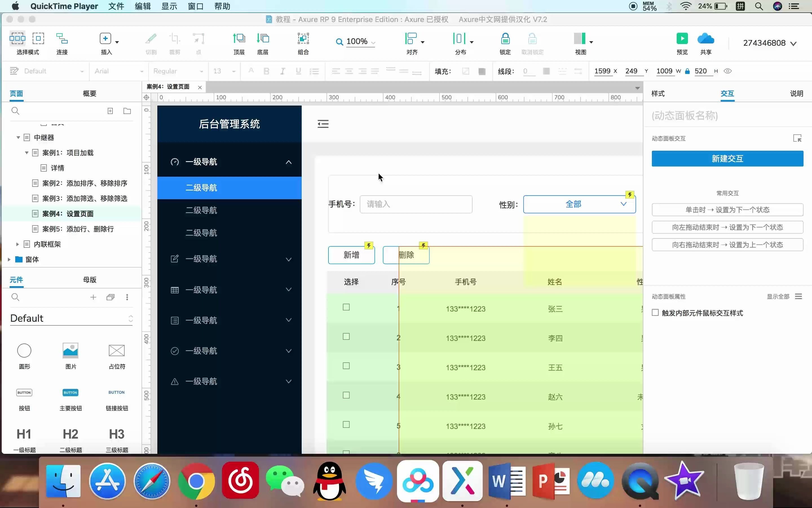Add a new page in pages panel
Viewport: 812px width, 508px height.
click(x=110, y=111)
